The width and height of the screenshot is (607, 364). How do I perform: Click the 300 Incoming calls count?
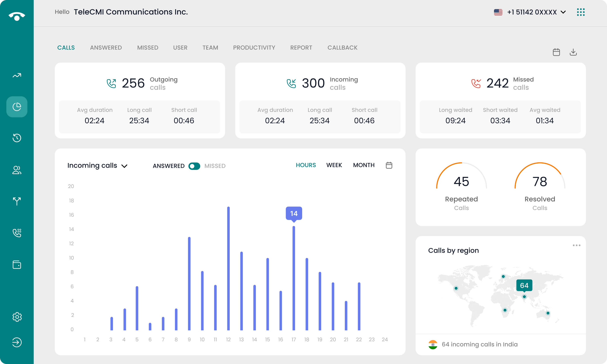tap(313, 83)
